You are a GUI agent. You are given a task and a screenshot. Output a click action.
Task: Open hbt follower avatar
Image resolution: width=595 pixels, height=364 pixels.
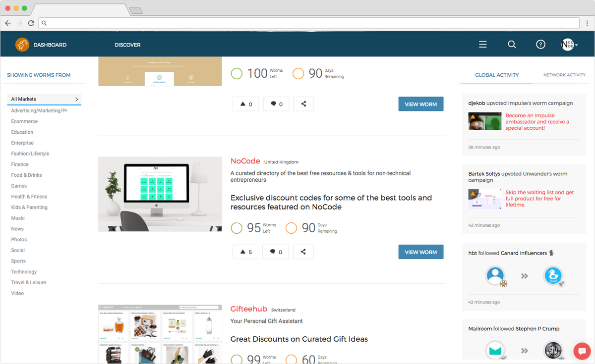tap(495, 275)
